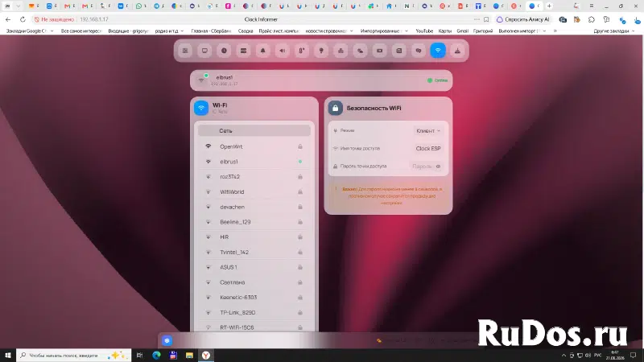The image size is (644, 362).
Task: Open the Другие закладки bookmarks dropdown
Action: [614, 31]
